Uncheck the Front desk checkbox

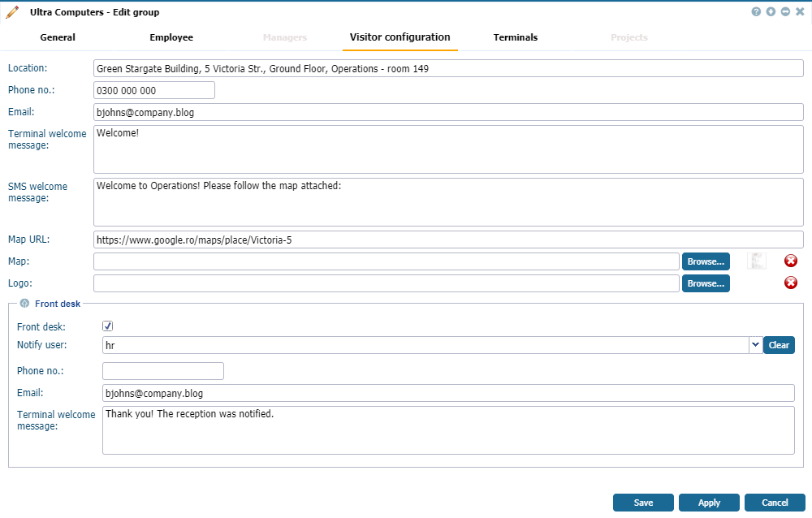pos(107,326)
